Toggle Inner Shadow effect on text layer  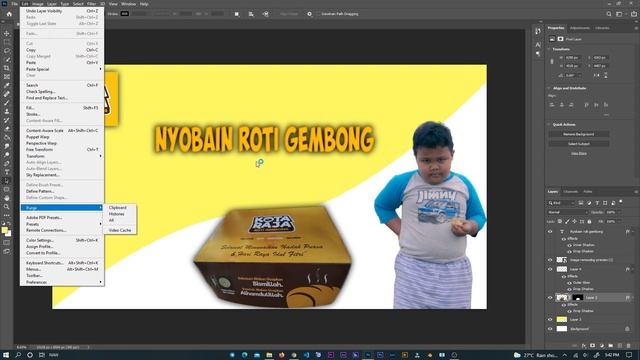[x=569, y=245]
